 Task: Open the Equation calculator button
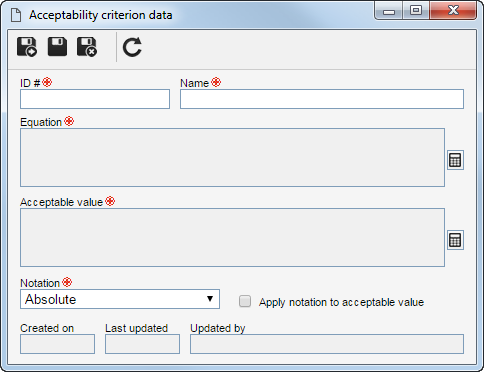(x=455, y=160)
